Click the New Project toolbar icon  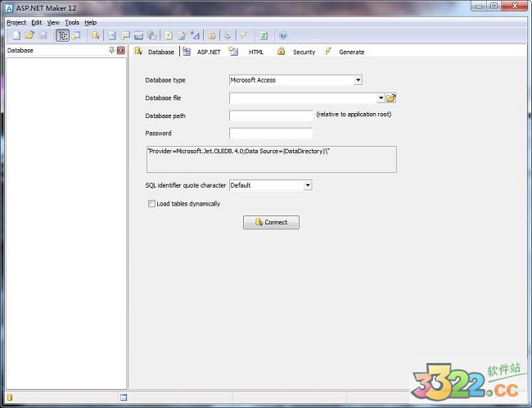pyautogui.click(x=16, y=35)
